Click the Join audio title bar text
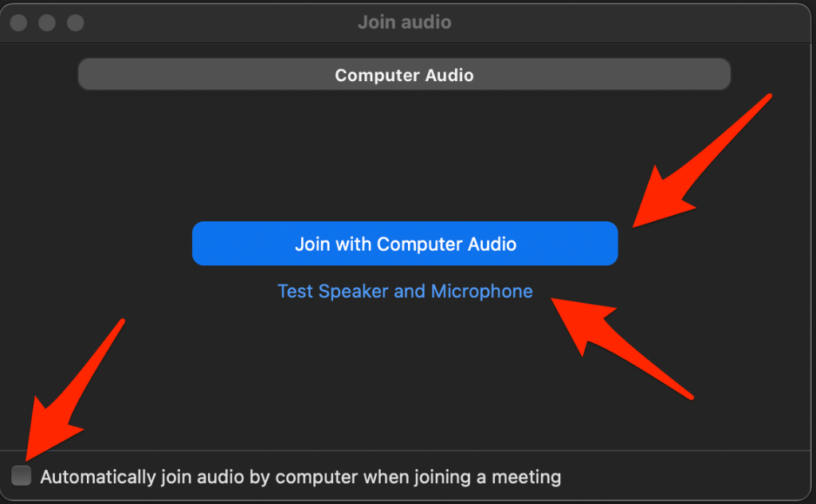The image size is (816, 504). pyautogui.click(x=404, y=22)
